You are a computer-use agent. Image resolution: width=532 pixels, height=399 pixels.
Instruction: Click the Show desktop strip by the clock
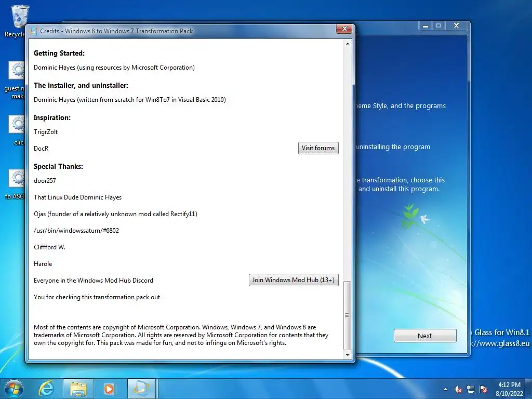point(529,389)
